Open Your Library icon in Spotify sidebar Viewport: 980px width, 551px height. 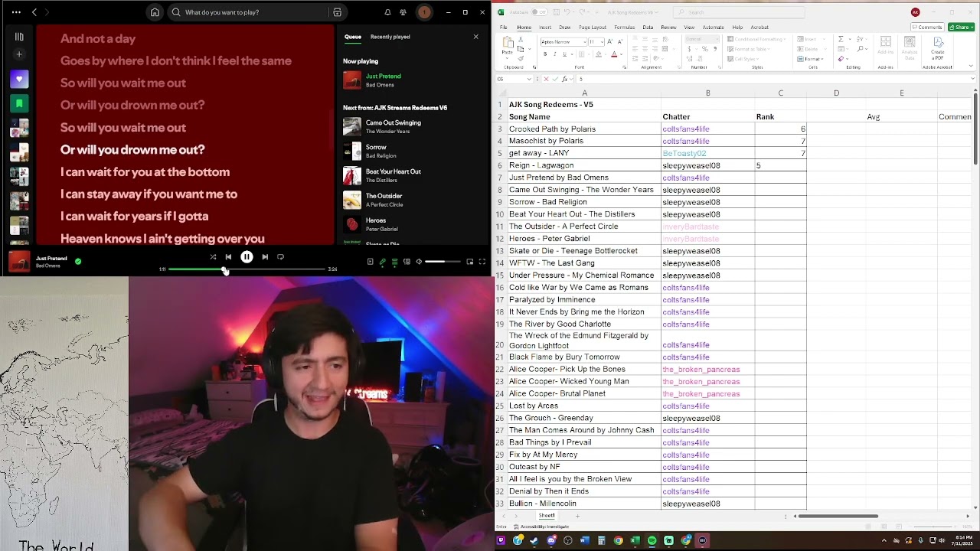(x=19, y=36)
